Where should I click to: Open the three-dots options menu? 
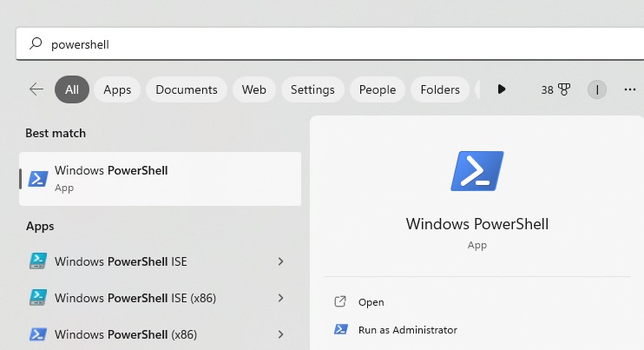point(629,89)
